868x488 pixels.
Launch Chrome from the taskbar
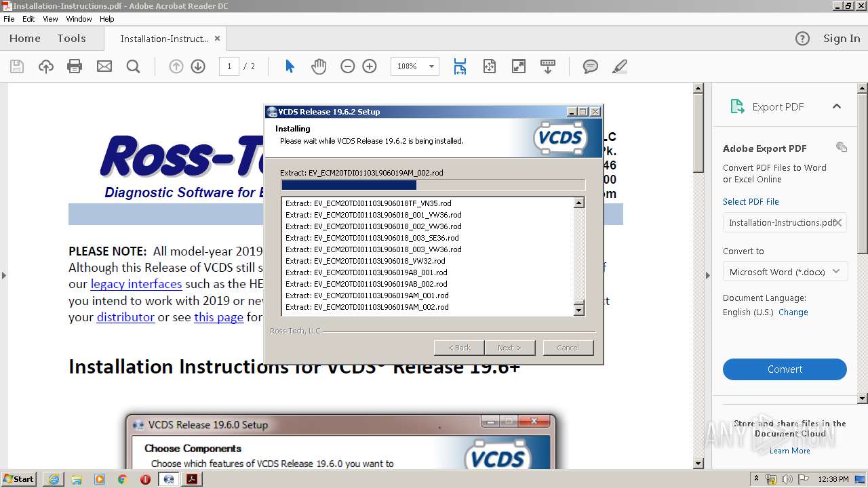(x=122, y=479)
